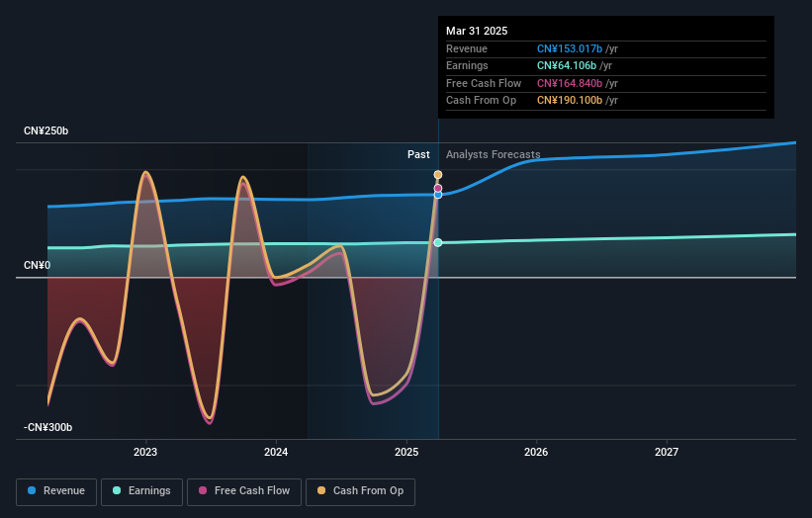
Task: Click the Mar 31 2025 tooltip date
Action: tap(477, 31)
